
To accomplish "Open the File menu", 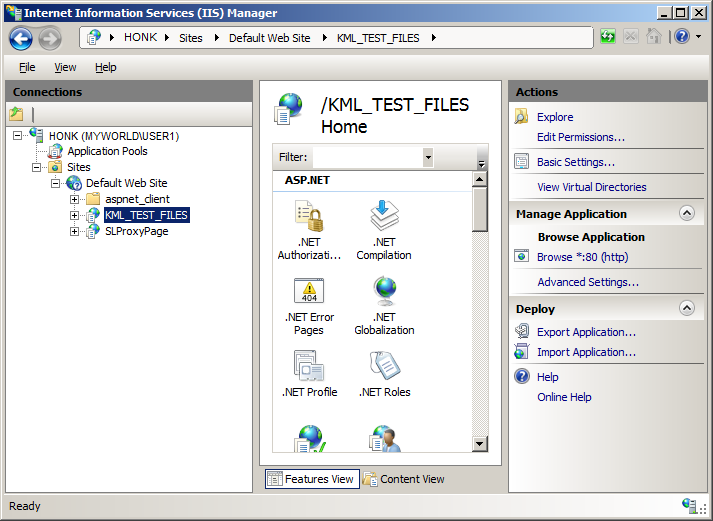I will (27, 67).
